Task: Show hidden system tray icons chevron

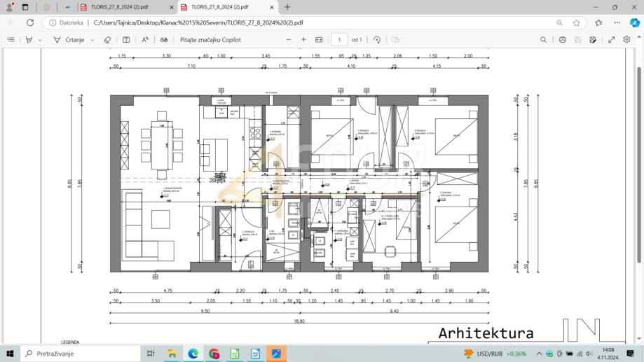Action: (x=539, y=354)
